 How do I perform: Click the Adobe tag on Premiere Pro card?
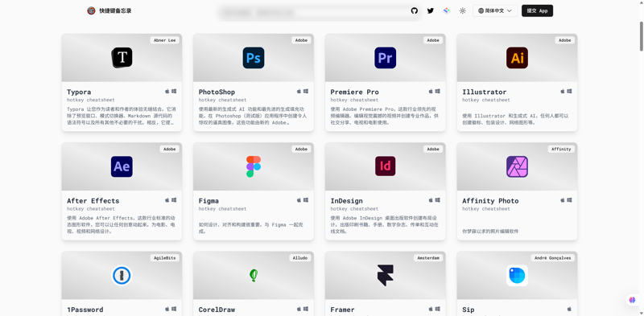pyautogui.click(x=433, y=40)
